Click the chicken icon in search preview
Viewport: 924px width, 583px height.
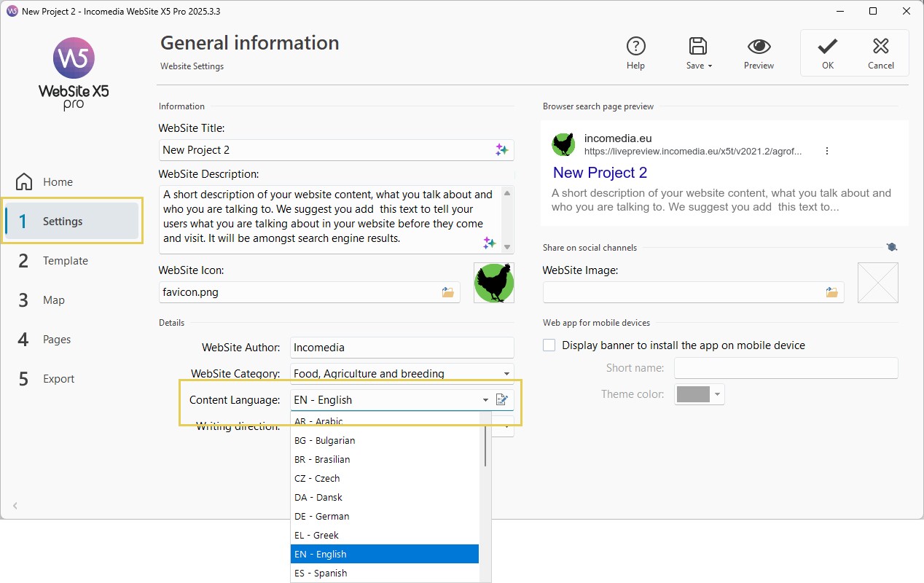563,144
